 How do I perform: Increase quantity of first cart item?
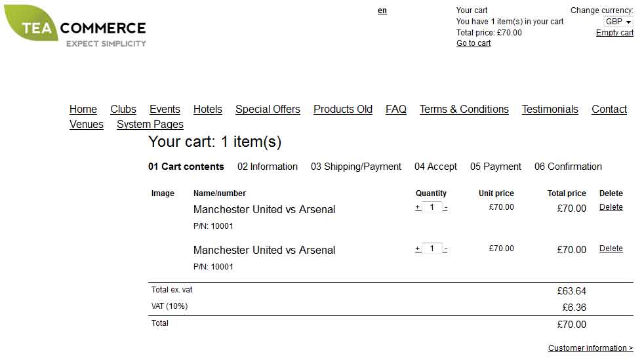pyautogui.click(x=418, y=207)
